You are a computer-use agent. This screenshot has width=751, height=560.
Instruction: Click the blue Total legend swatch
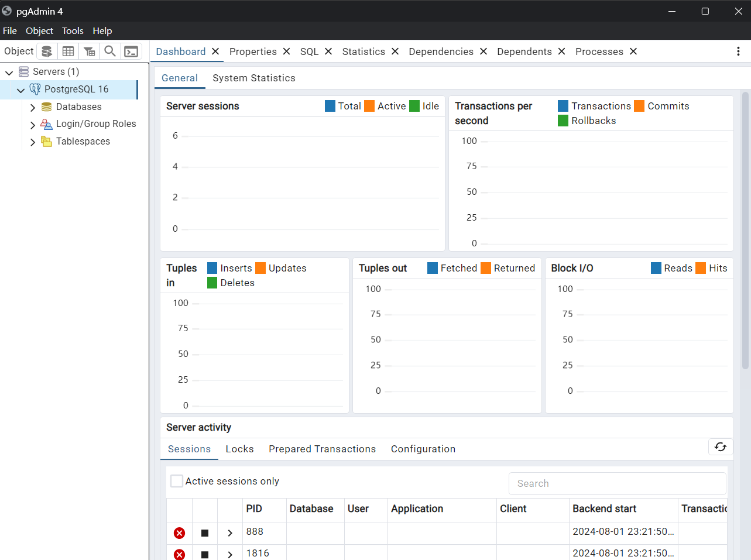[x=330, y=106]
